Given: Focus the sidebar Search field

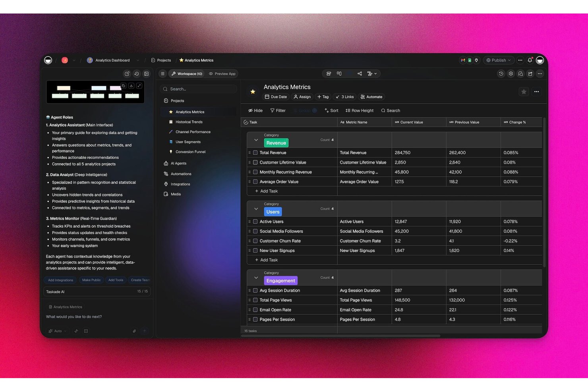Looking at the screenshot, I should coord(198,89).
